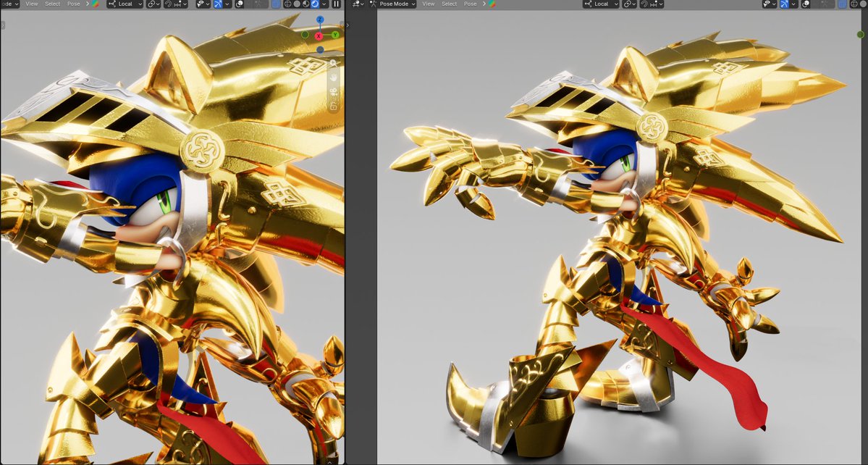Switch left viewport to material preview shading

pyautogui.click(x=306, y=4)
